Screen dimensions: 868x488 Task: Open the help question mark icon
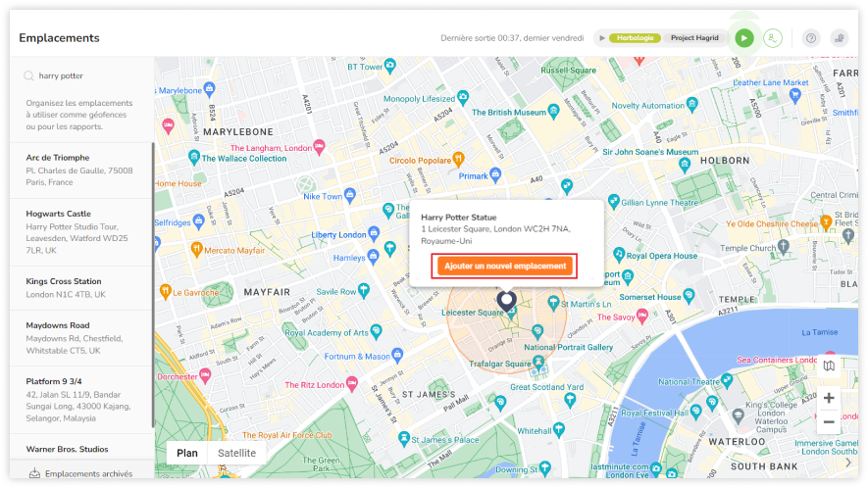pyautogui.click(x=811, y=38)
